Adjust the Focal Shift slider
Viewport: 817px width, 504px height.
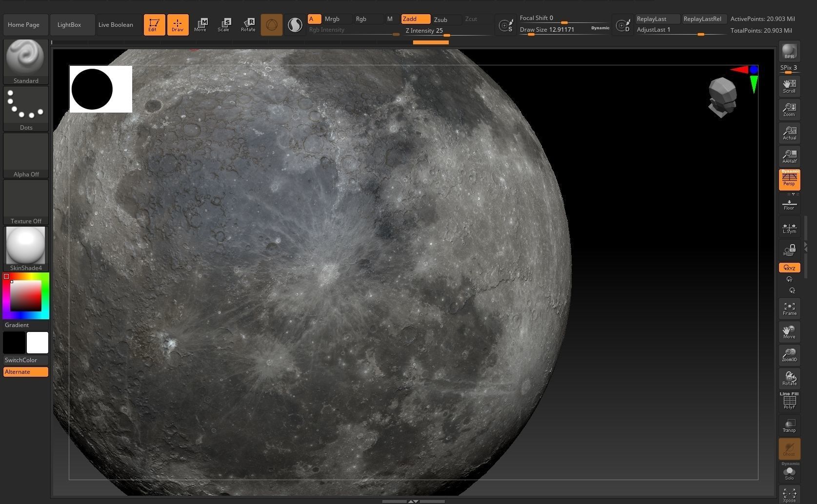click(564, 19)
